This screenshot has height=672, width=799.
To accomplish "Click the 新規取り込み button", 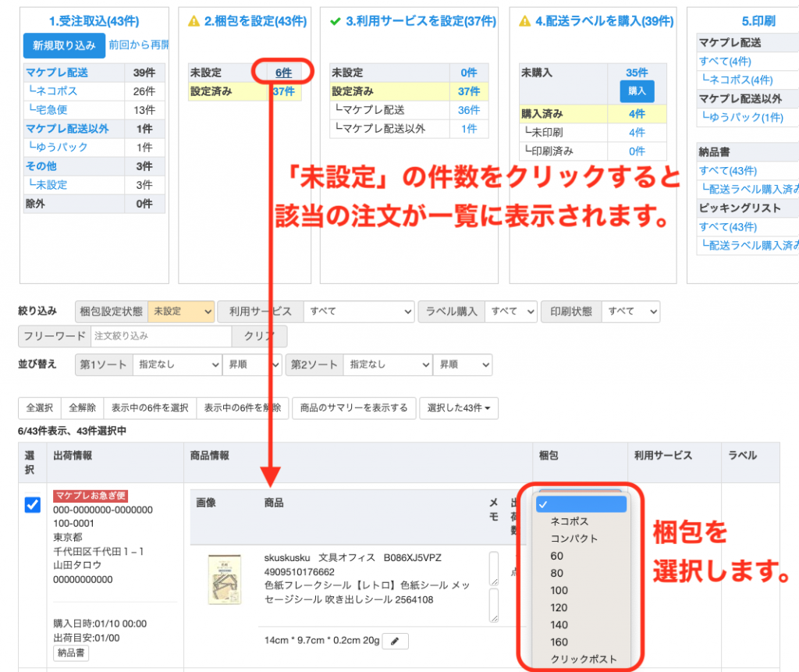I will (x=64, y=45).
